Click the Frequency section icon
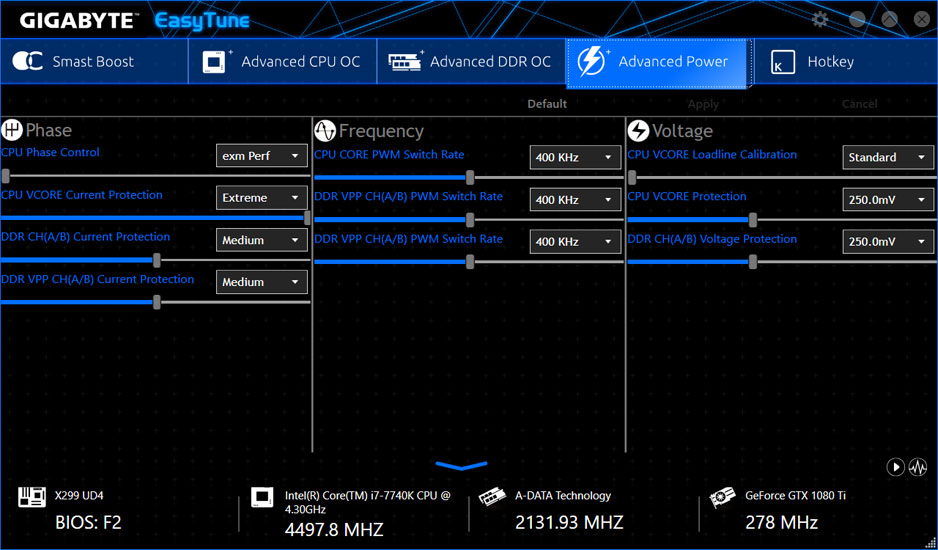The image size is (938, 550). [325, 131]
